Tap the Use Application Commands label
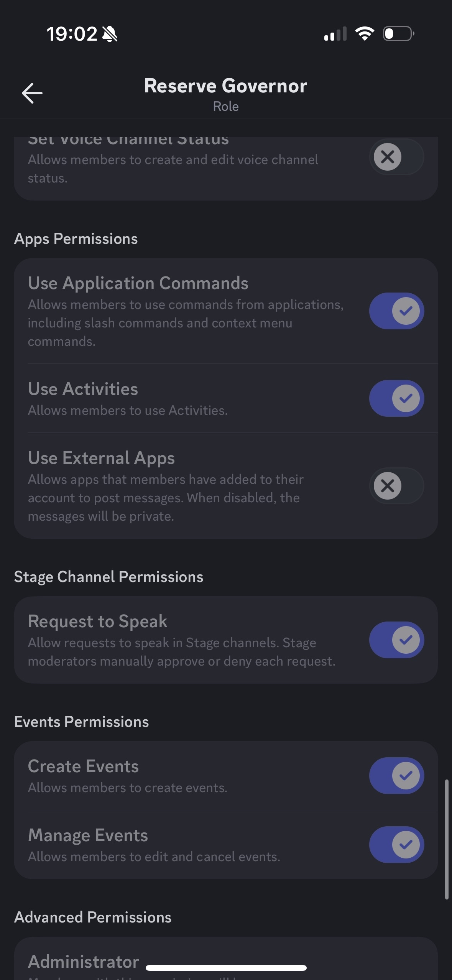The width and height of the screenshot is (452, 980). coord(138,283)
